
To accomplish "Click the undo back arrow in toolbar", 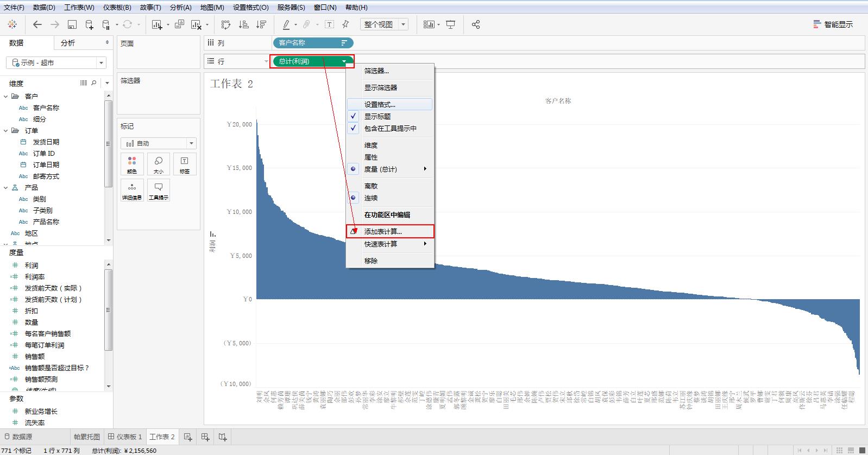I will [x=37, y=24].
